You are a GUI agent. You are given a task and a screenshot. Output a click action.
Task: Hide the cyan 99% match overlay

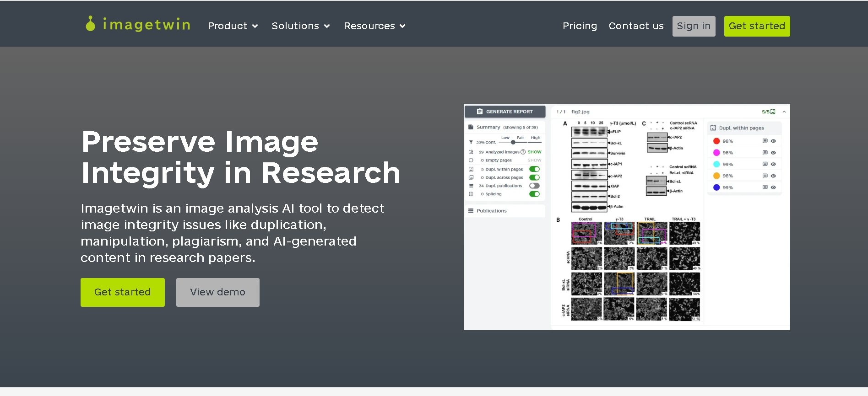(773, 164)
